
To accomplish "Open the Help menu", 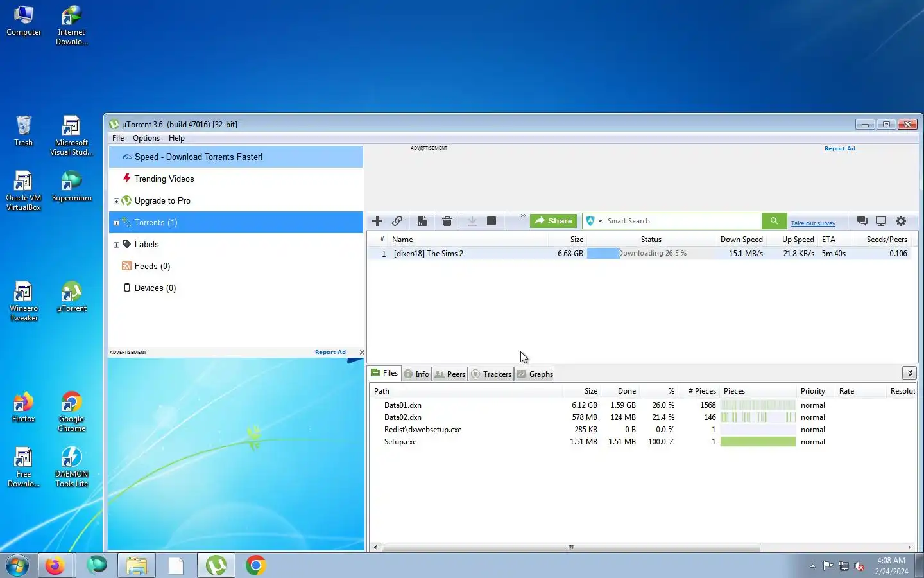I will (176, 138).
